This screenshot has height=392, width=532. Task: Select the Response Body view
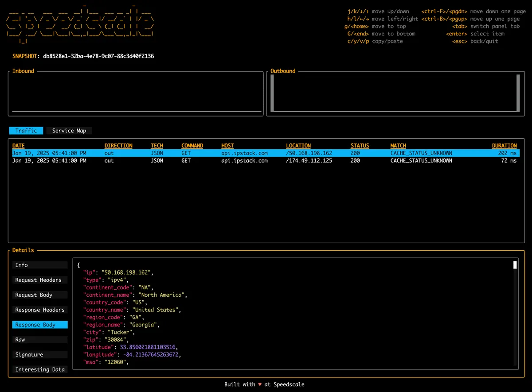40,325
